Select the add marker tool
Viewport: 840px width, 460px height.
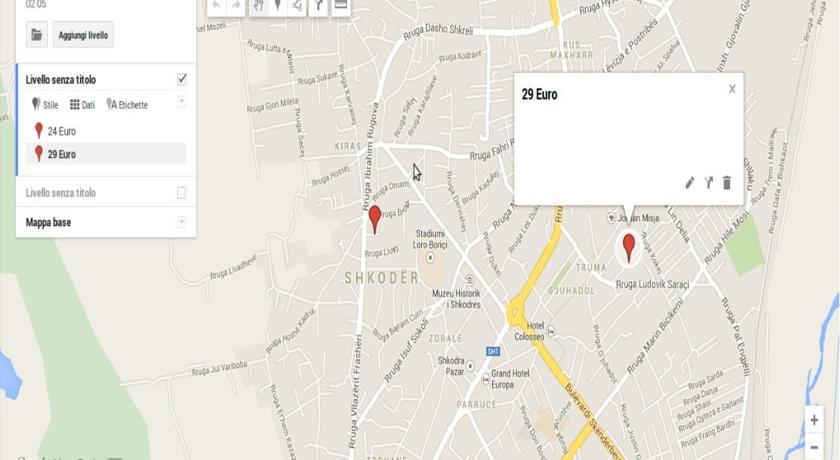coord(278,6)
